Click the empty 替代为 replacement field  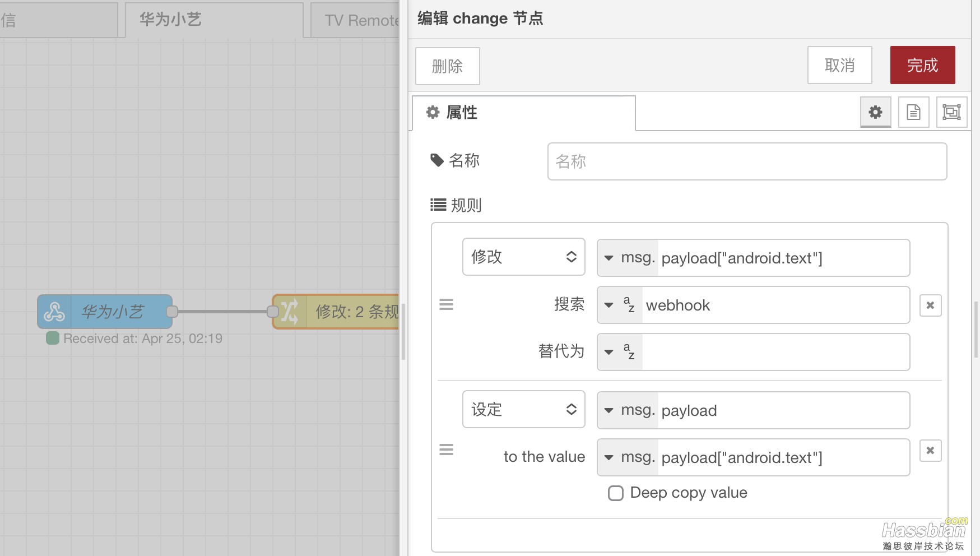pyautogui.click(x=775, y=352)
